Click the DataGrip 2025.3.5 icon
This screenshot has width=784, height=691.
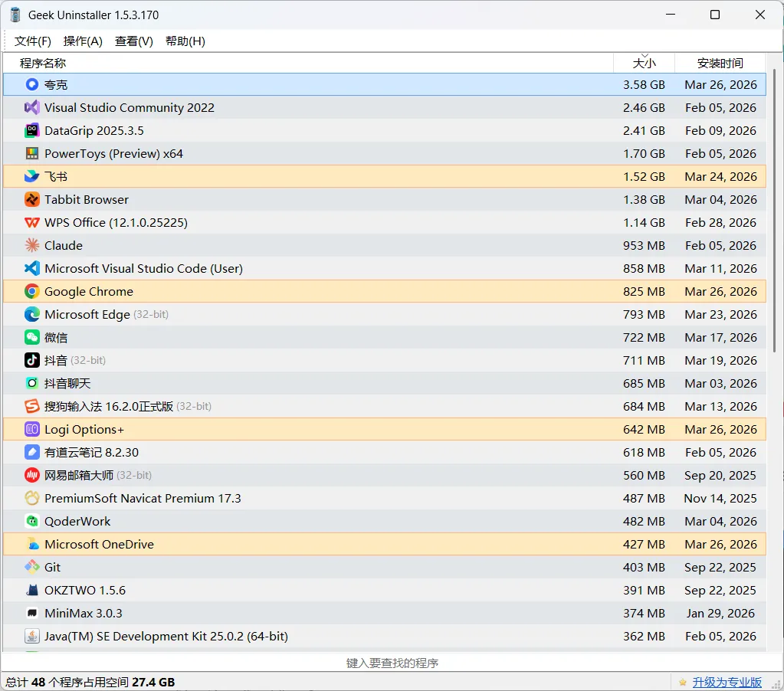pyautogui.click(x=32, y=130)
